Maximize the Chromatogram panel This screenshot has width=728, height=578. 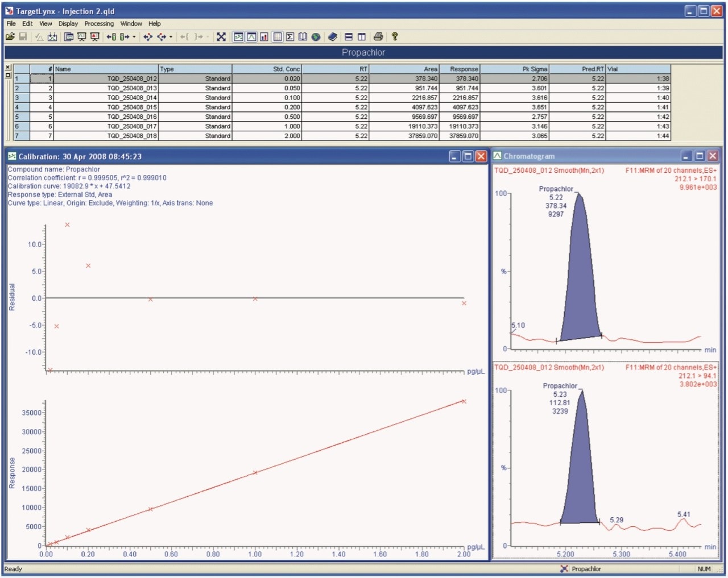(700, 156)
